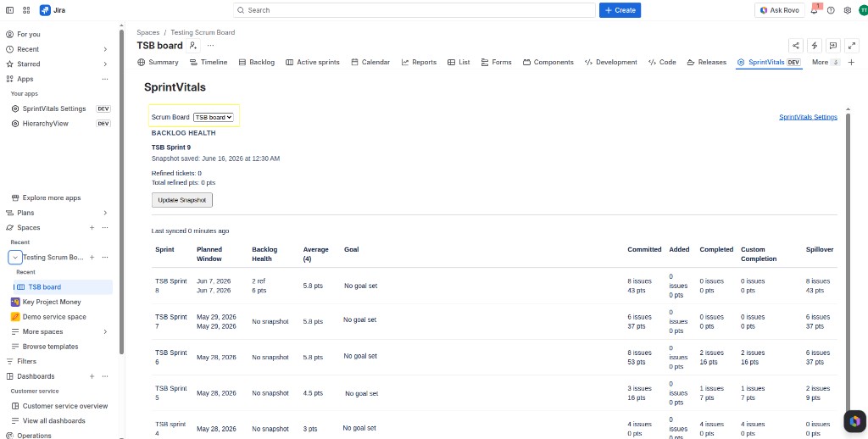Image resolution: width=868 pixels, height=439 pixels.
Task: Open the Backlog tab
Action: 257,62
